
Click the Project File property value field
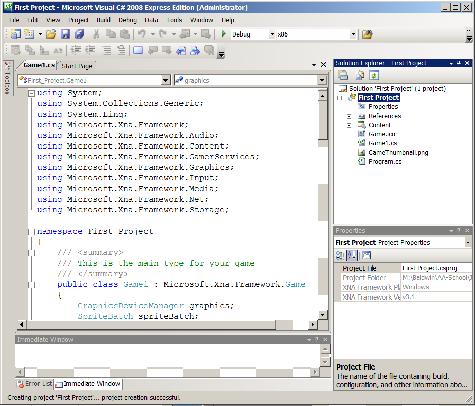(436, 268)
